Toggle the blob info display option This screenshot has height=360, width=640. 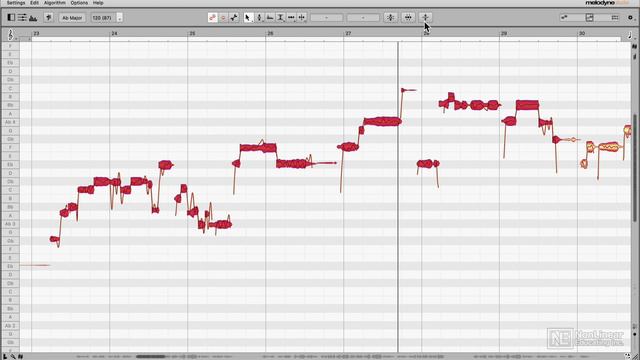point(590,18)
